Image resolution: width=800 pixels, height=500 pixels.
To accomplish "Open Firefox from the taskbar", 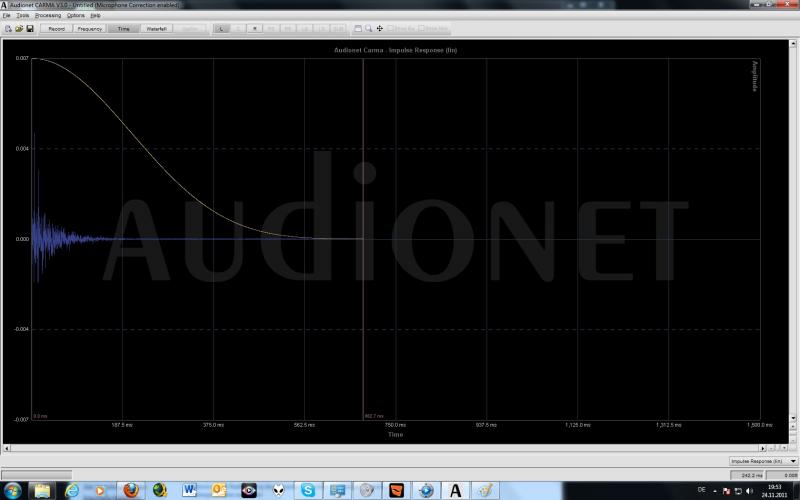I will tap(130, 490).
